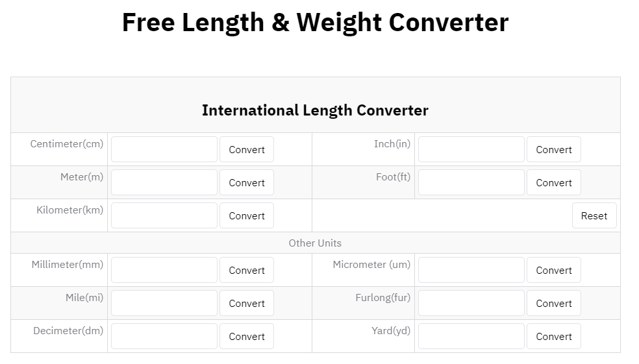This screenshot has width=639, height=364.
Task: Reset the length converter
Action: click(x=594, y=215)
